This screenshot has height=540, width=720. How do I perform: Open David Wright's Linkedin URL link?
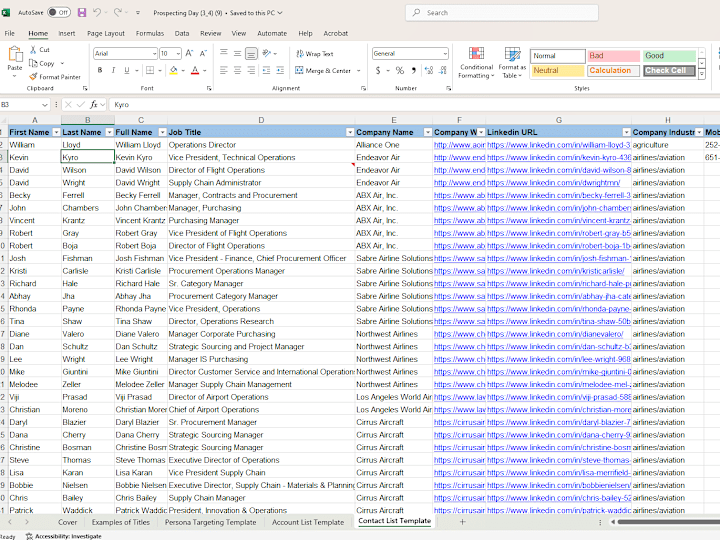553,183
